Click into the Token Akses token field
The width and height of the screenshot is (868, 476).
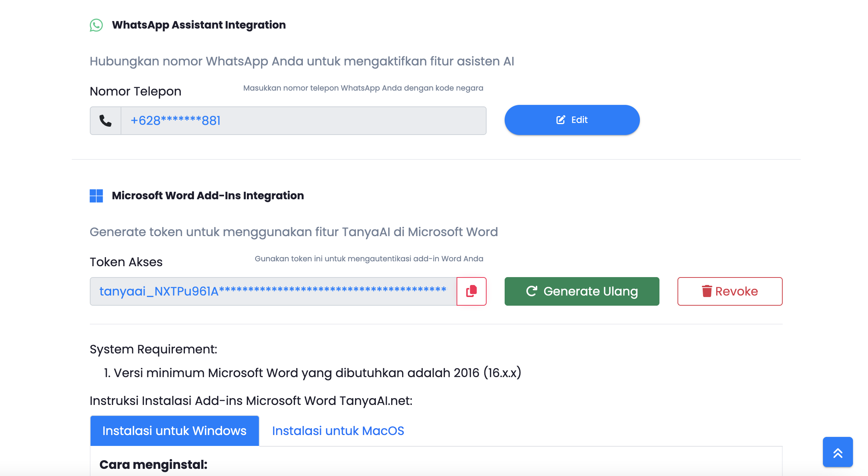tap(273, 291)
